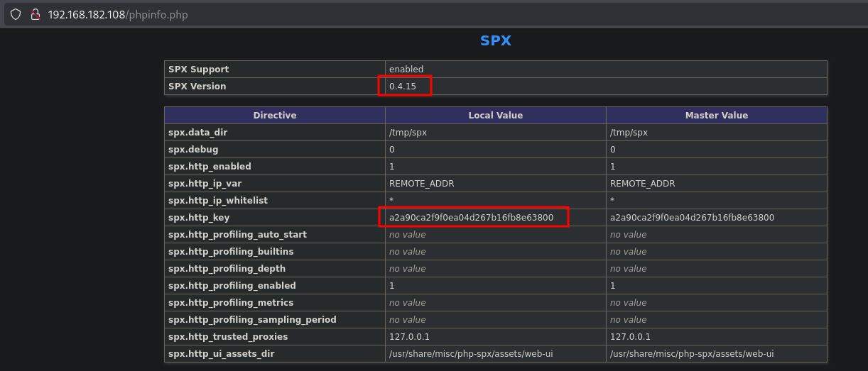Click the Master Value column header
Image resolution: width=868 pixels, height=371 pixels.
(716, 115)
